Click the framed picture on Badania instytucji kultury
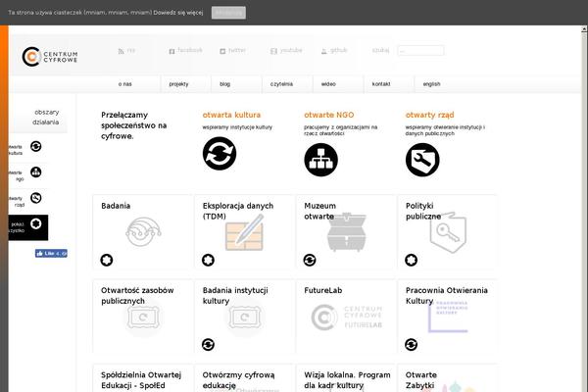 pyautogui.click(x=245, y=318)
